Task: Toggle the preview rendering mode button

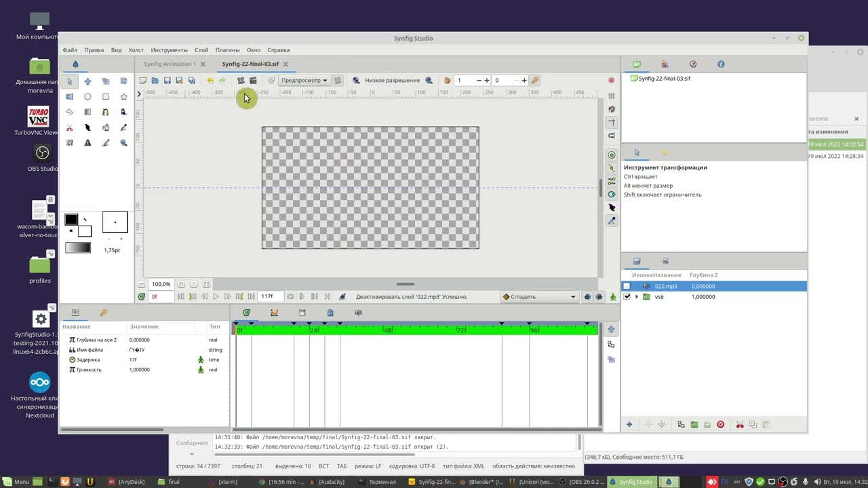Action: tap(338, 81)
